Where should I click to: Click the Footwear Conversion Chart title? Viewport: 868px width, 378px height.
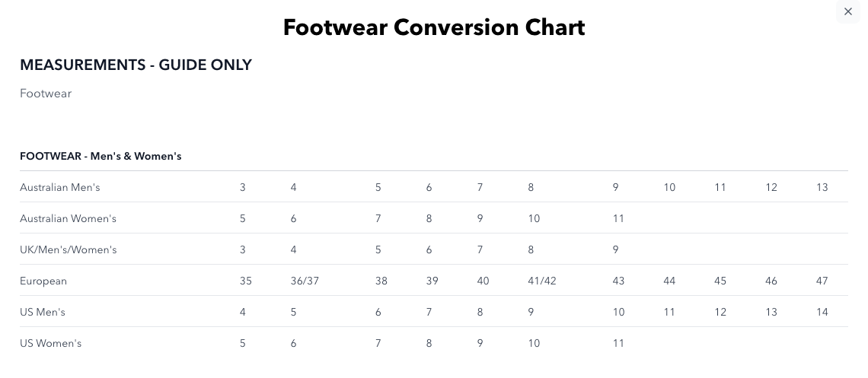pyautogui.click(x=434, y=27)
